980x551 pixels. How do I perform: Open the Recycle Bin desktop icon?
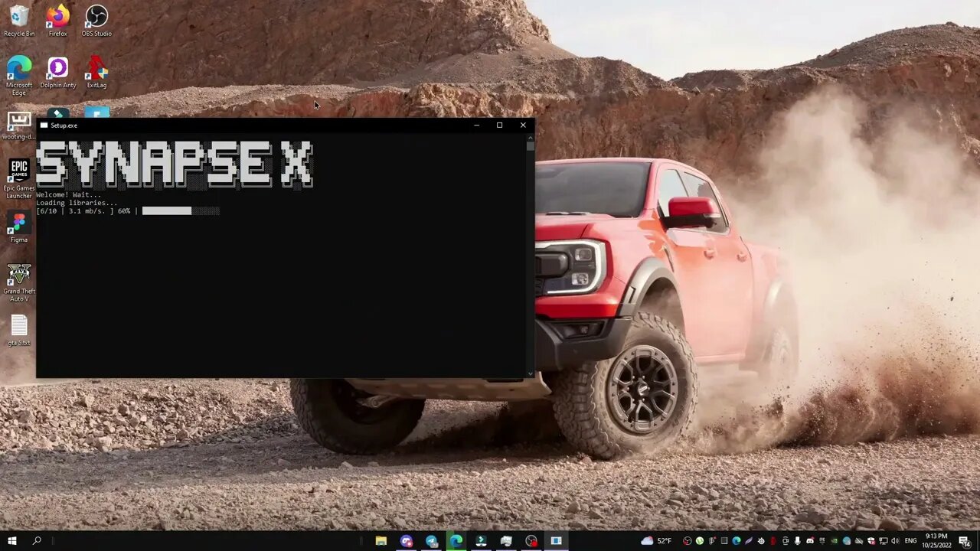19,21
